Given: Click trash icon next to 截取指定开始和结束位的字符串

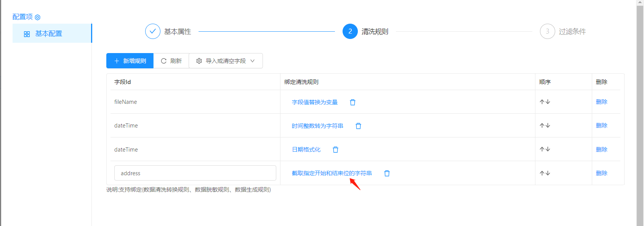Looking at the screenshot, I should [387, 173].
